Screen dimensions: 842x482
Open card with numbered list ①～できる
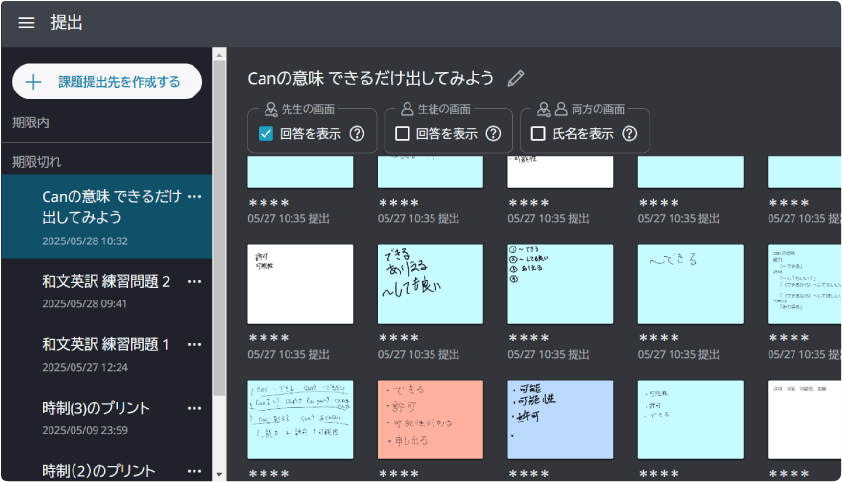tap(560, 284)
